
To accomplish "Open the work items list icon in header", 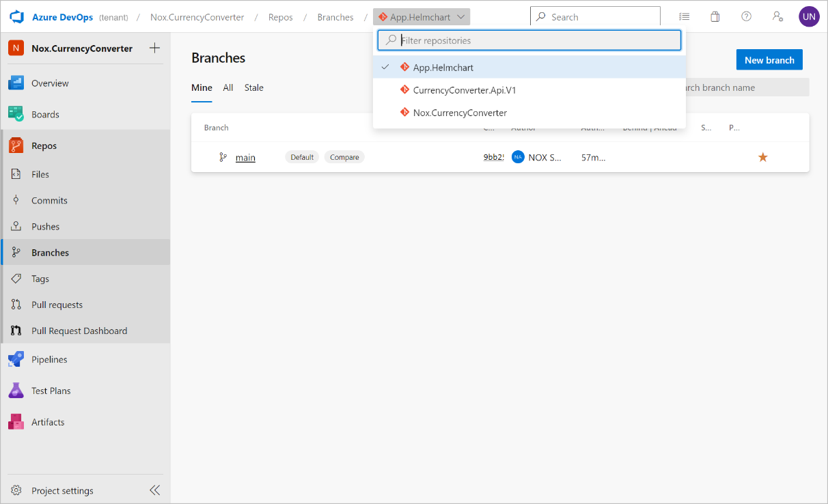I will click(684, 17).
